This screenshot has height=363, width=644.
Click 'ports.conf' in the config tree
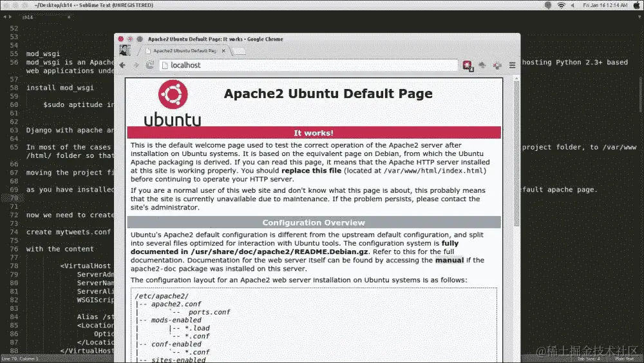pyautogui.click(x=209, y=313)
